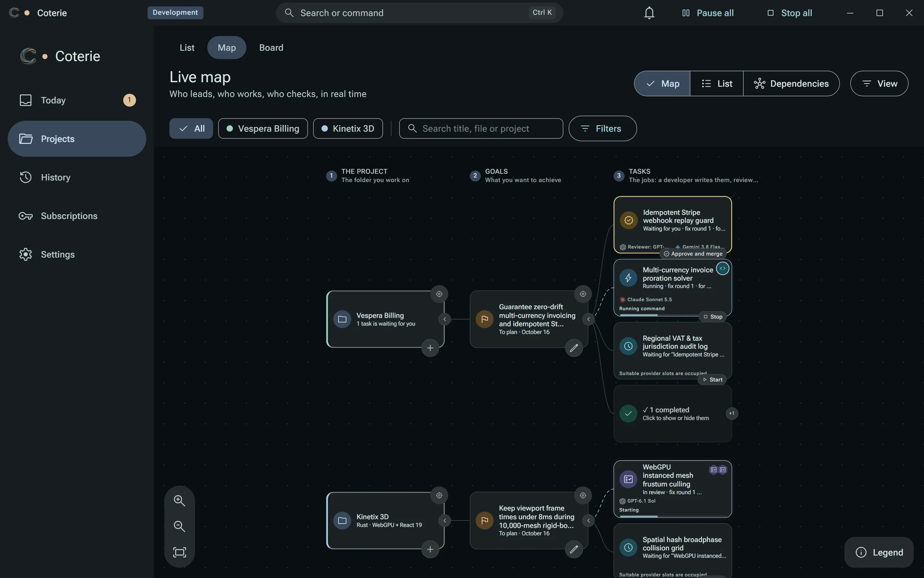Toggle the Vespera Billing filter chip
The width and height of the screenshot is (924, 578).
pos(263,128)
